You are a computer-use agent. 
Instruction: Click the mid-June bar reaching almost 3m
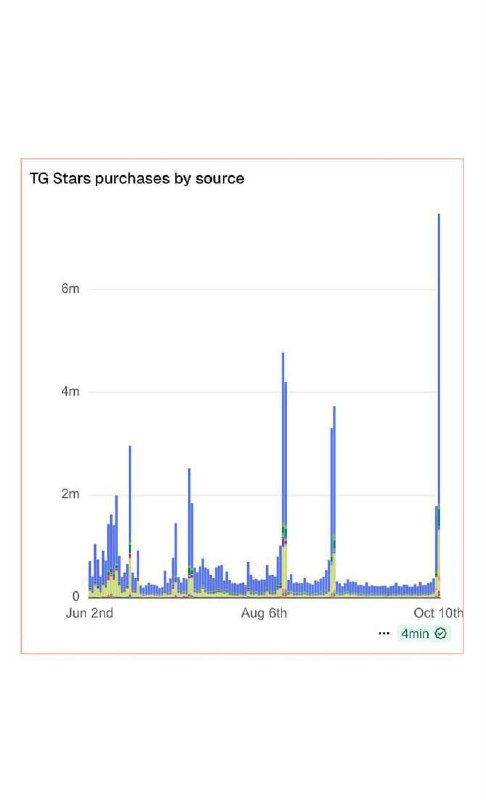tap(130, 521)
